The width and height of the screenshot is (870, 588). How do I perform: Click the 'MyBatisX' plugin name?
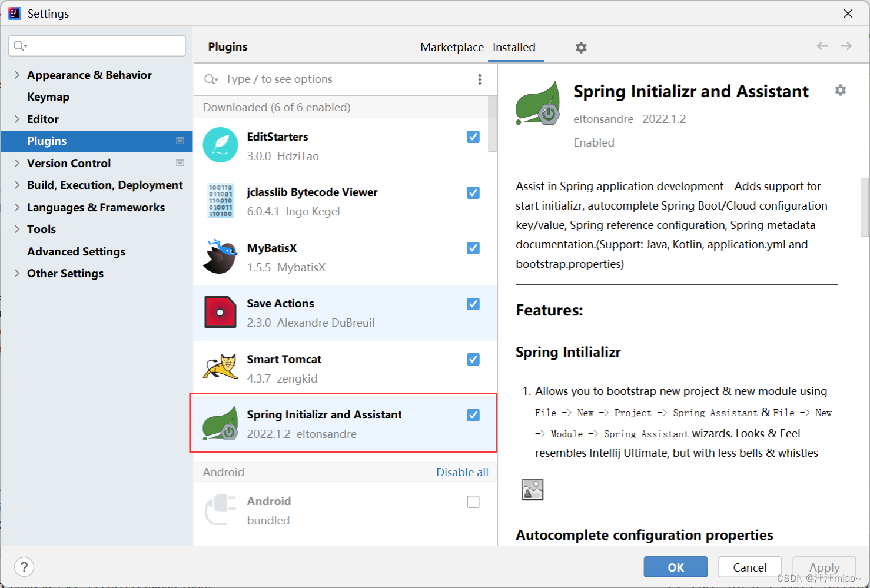click(272, 248)
